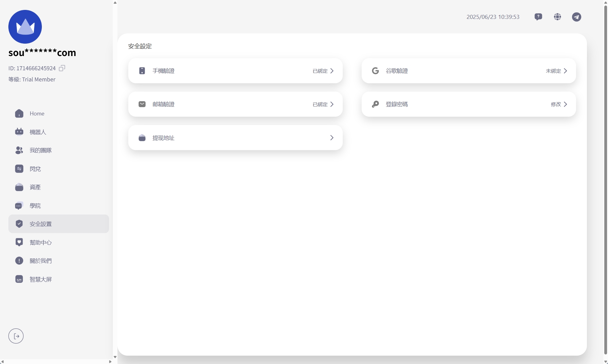Go to 我的團隊 in the sidebar
This screenshot has height=364, width=608.
(x=41, y=150)
